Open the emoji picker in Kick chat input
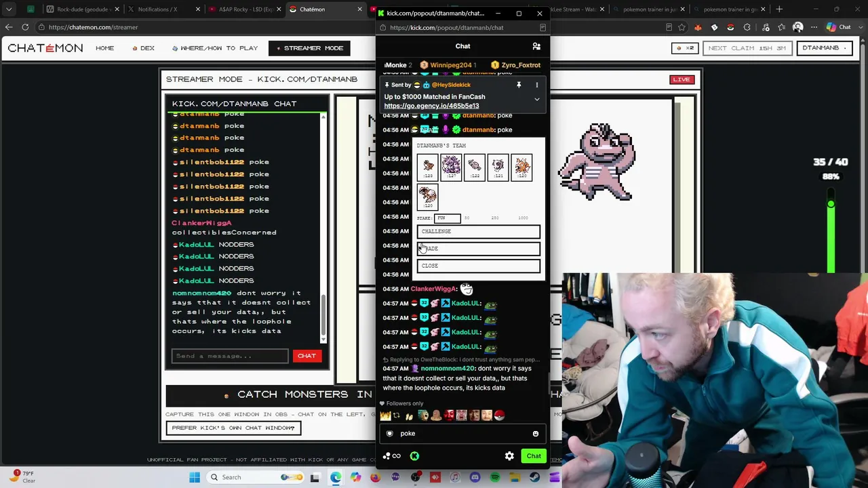This screenshot has height=488, width=868. 536,434
